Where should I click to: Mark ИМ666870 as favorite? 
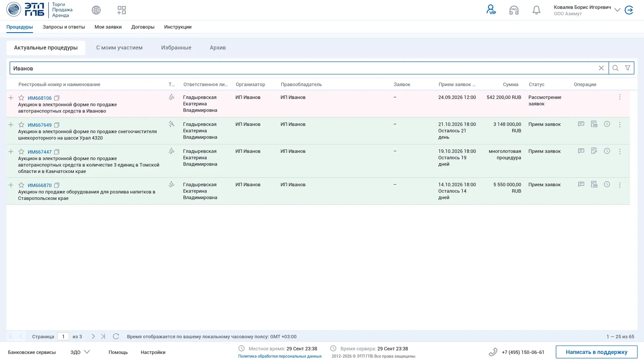pos(21,185)
